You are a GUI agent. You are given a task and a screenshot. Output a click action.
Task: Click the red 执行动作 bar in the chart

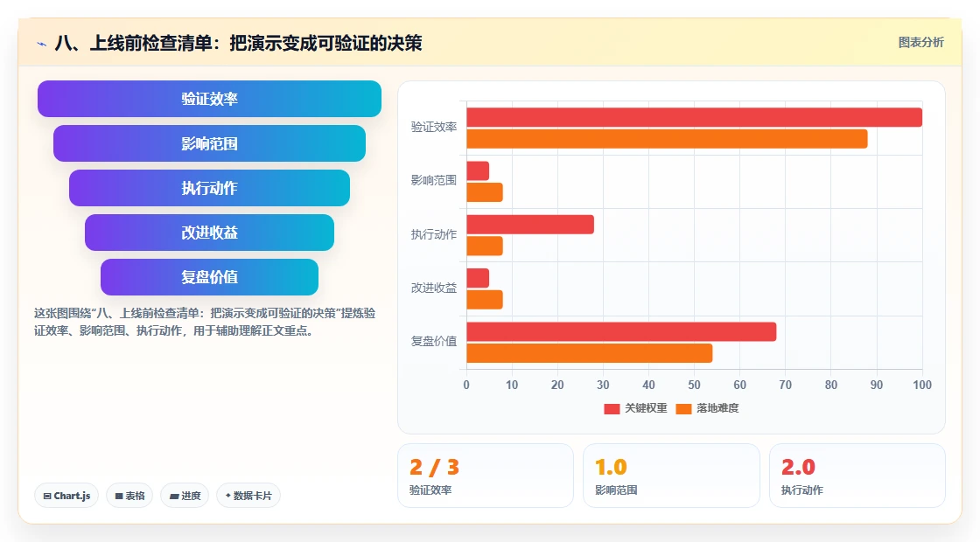530,225
